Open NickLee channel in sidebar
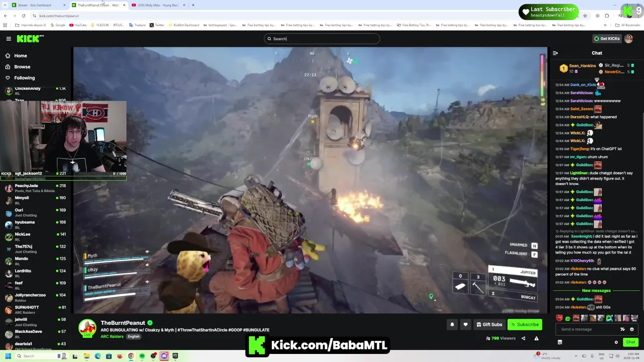Viewport: 644px width, 362px height. pos(35,236)
